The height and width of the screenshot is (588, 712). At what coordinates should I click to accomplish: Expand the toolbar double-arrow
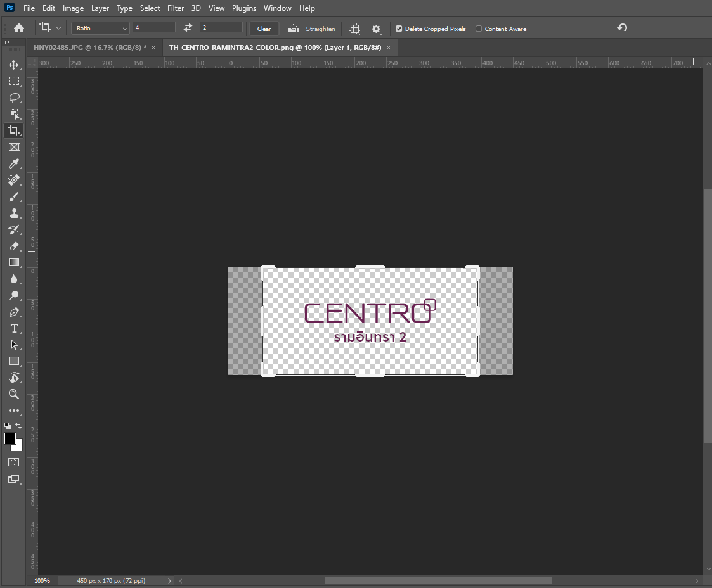[7, 42]
